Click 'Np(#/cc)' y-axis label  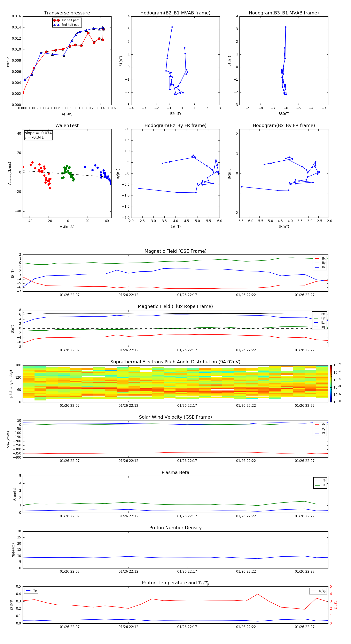coord(13,550)
